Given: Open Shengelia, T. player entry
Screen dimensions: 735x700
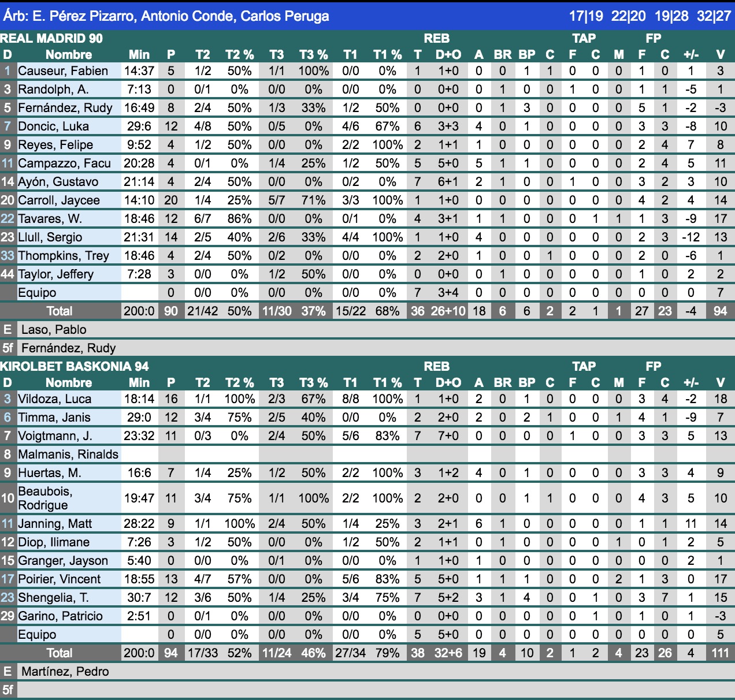Looking at the screenshot, I should click(x=53, y=598).
